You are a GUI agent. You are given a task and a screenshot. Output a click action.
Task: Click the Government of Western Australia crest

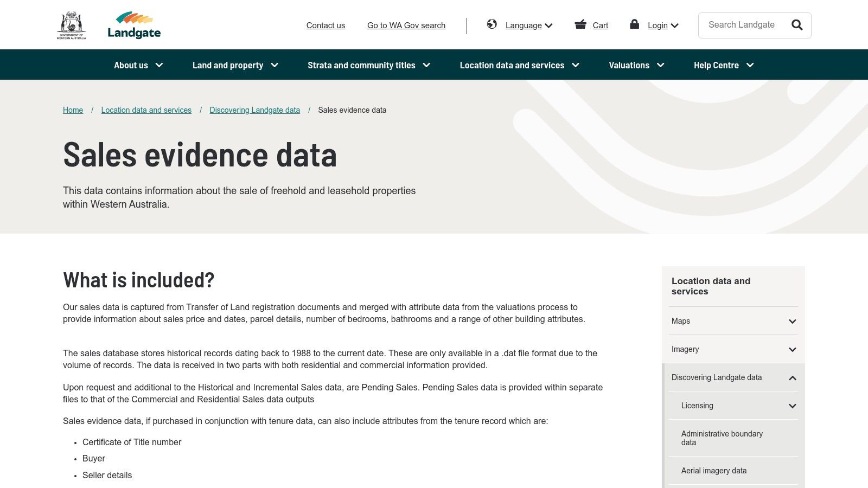72,23
